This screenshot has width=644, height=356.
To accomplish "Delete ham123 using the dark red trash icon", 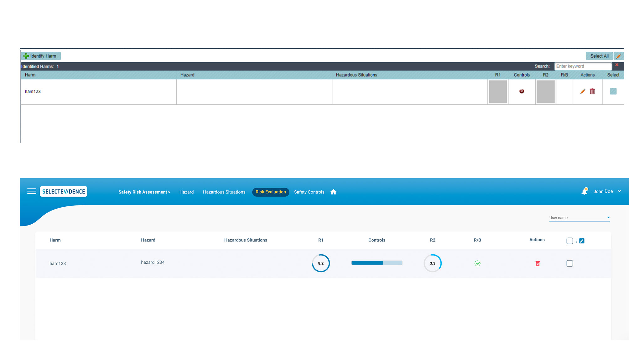I will [x=592, y=91].
